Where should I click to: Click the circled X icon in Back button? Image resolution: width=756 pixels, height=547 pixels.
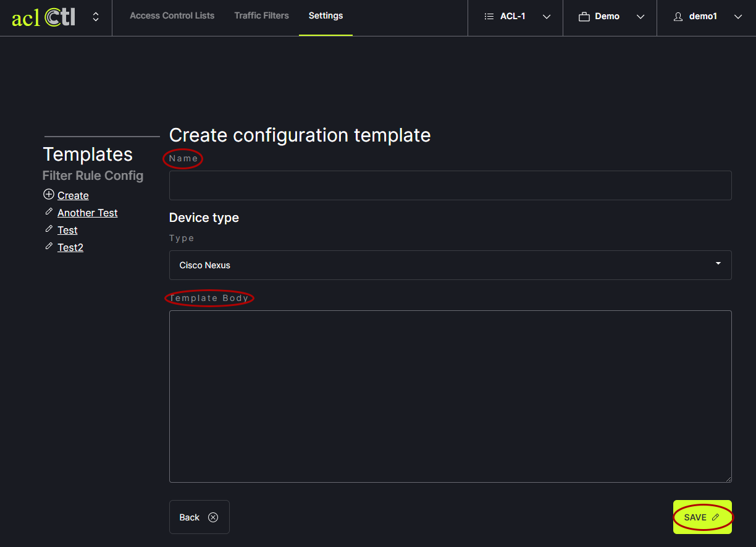coord(213,517)
